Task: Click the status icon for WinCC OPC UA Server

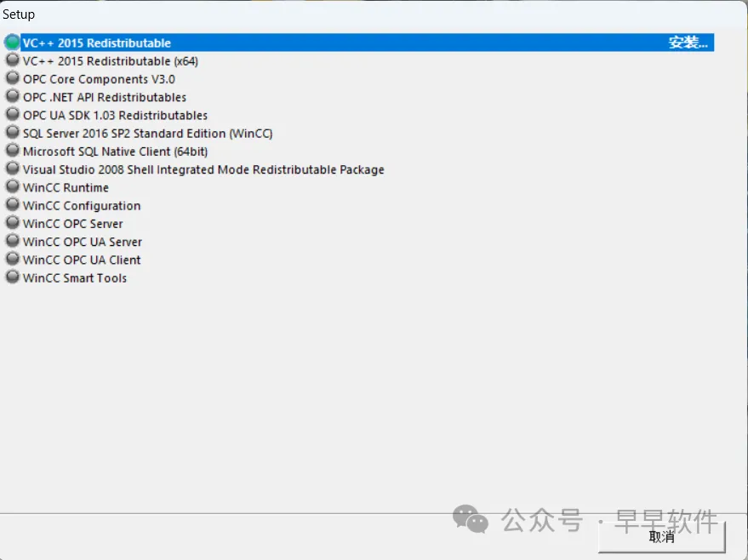Action: tap(13, 241)
